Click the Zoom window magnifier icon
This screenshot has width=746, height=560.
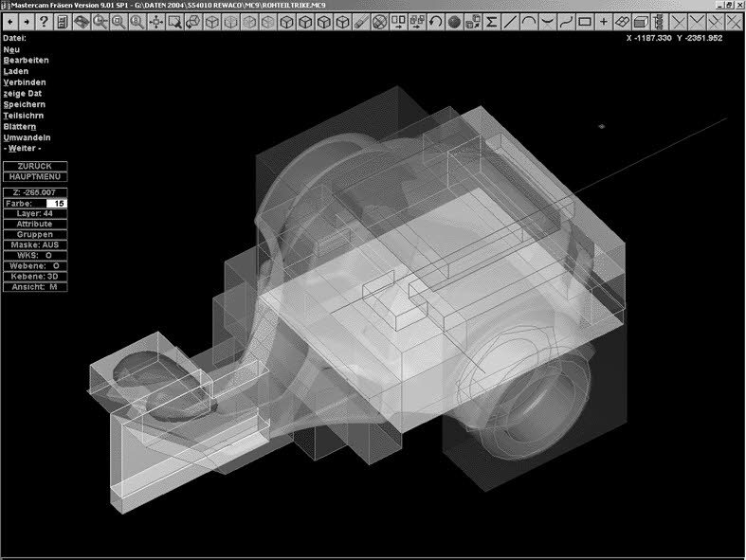(x=175, y=21)
